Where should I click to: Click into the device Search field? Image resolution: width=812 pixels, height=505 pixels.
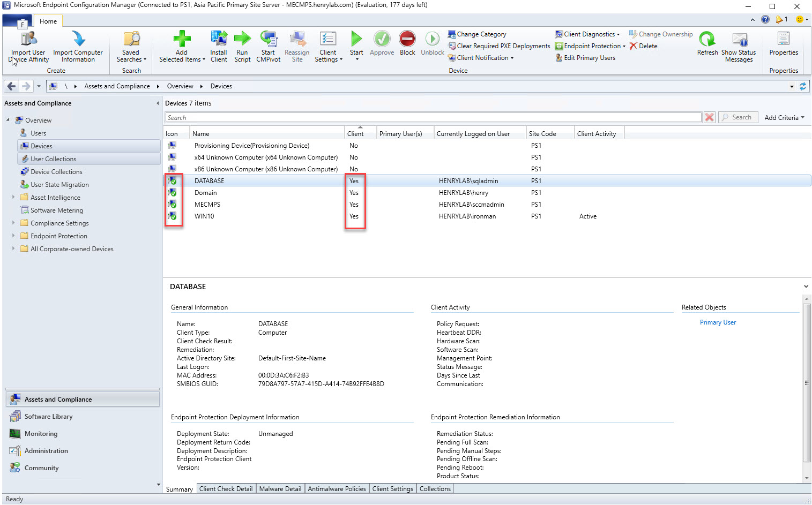click(x=433, y=118)
